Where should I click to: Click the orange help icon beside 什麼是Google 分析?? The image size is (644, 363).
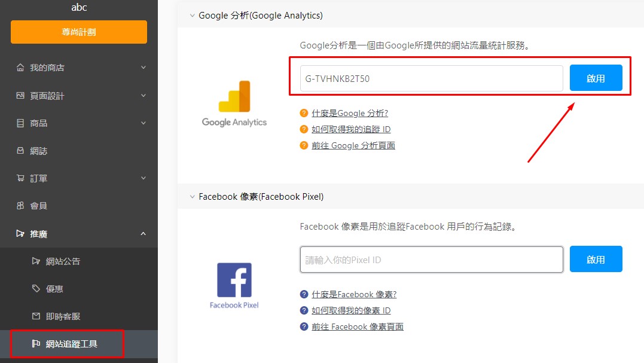[x=304, y=113]
